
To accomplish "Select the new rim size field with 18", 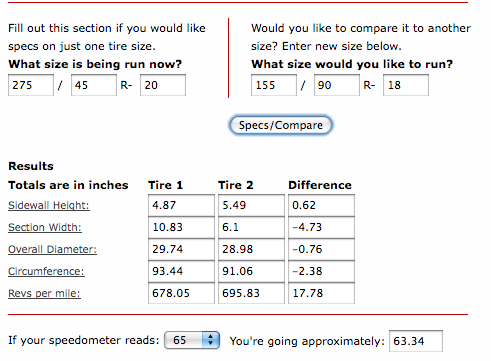I will click(x=406, y=85).
